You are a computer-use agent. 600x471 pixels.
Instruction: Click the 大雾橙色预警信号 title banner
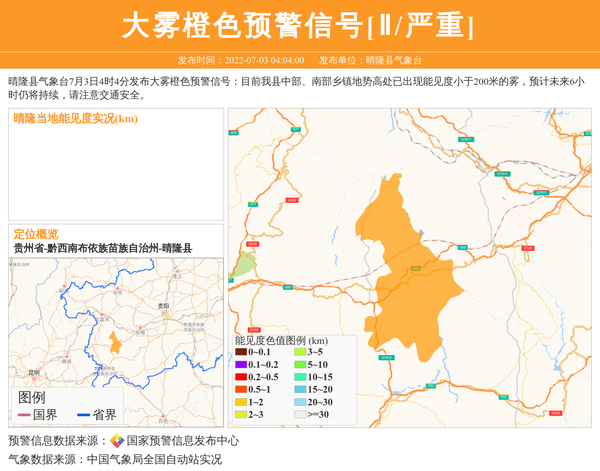298,25
